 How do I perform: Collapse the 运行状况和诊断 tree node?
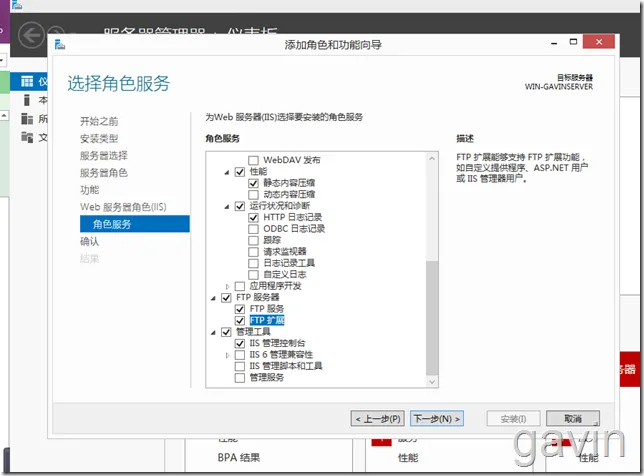click(x=227, y=206)
